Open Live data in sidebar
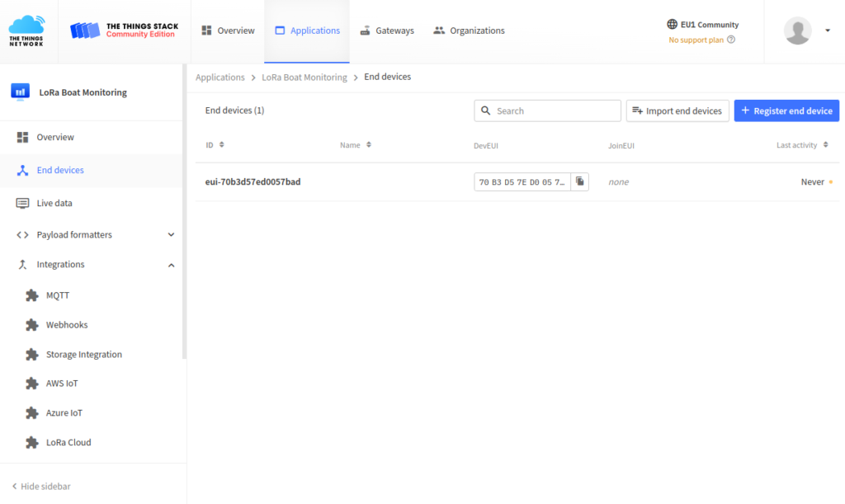The width and height of the screenshot is (845, 504). pyautogui.click(x=54, y=203)
